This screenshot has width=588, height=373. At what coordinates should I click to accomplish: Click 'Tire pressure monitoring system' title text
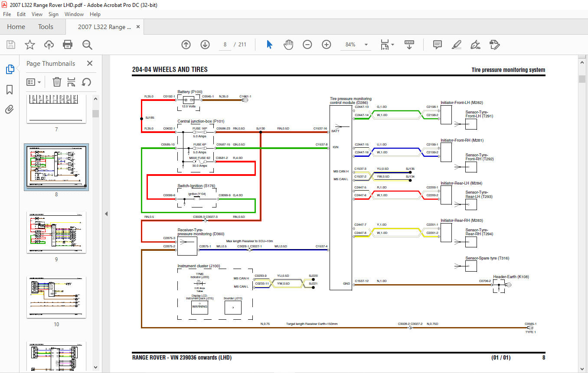[508, 70]
